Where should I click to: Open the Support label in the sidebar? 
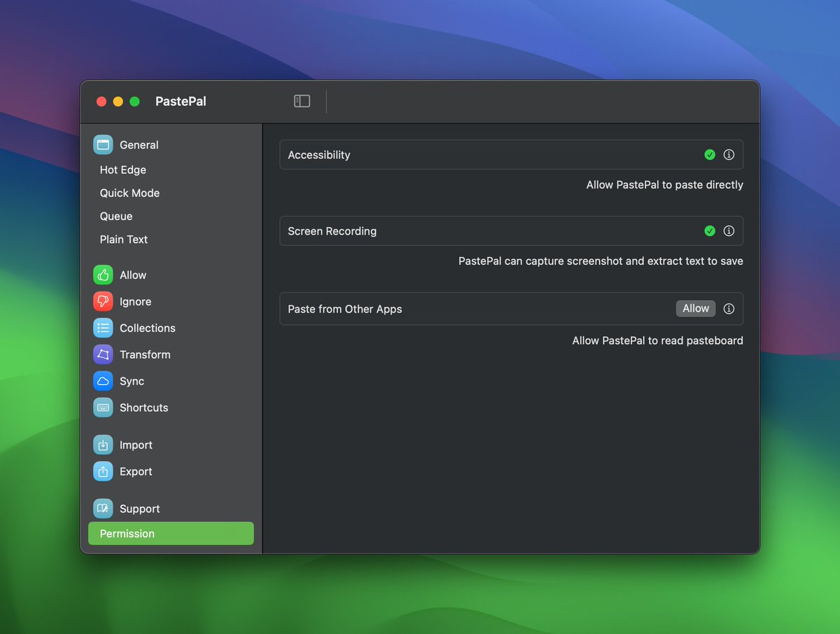(x=140, y=509)
